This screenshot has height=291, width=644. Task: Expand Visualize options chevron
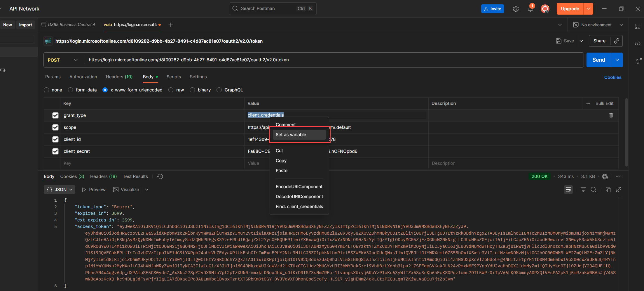[x=147, y=190]
